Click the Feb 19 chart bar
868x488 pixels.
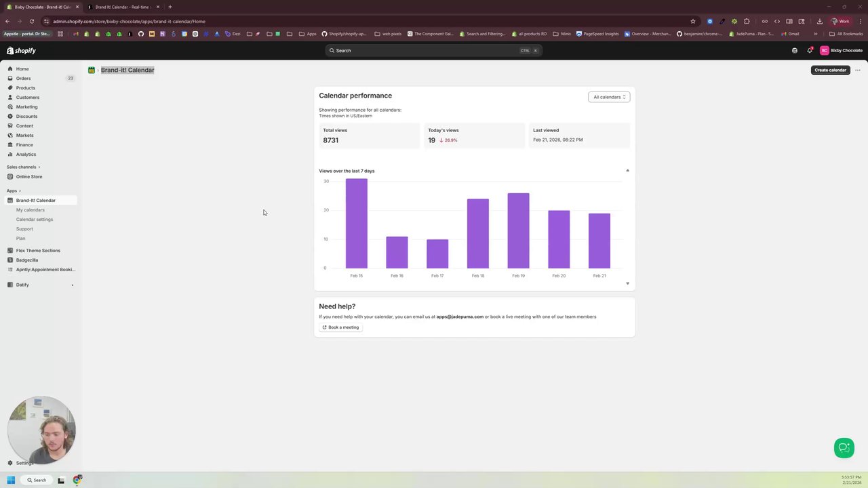tap(519, 231)
